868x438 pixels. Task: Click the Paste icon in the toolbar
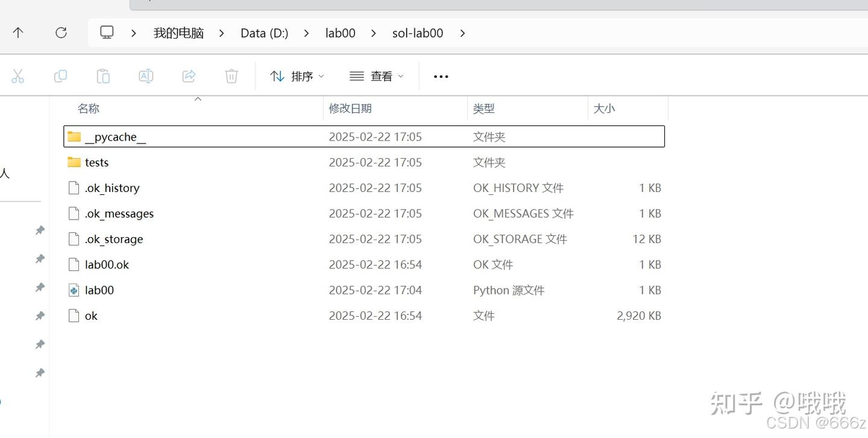102,76
